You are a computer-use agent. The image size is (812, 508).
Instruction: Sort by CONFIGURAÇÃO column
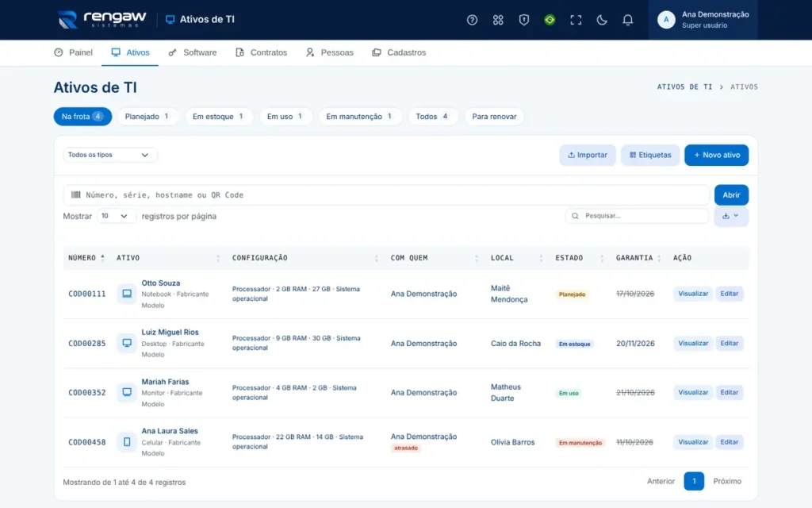click(305, 258)
